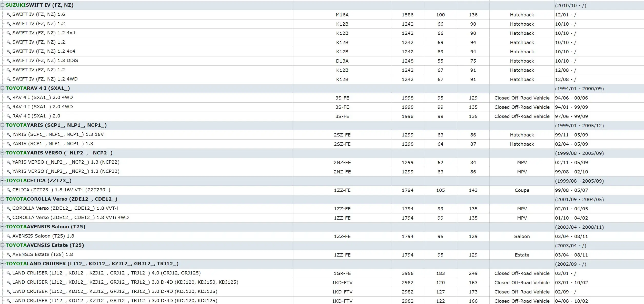The image size is (644, 304).
Task: Click horsepower cell 249
Action: (x=473, y=273)
